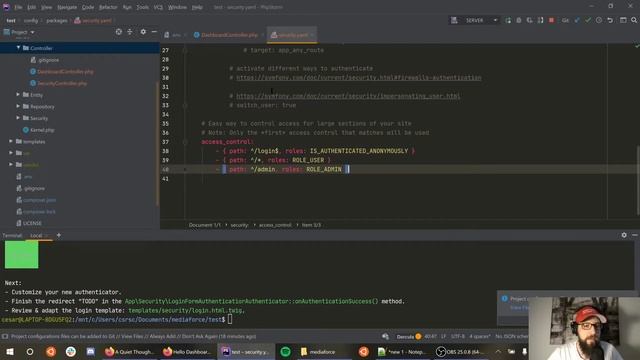Hide the Terminal panel via minus icon

click(635, 235)
